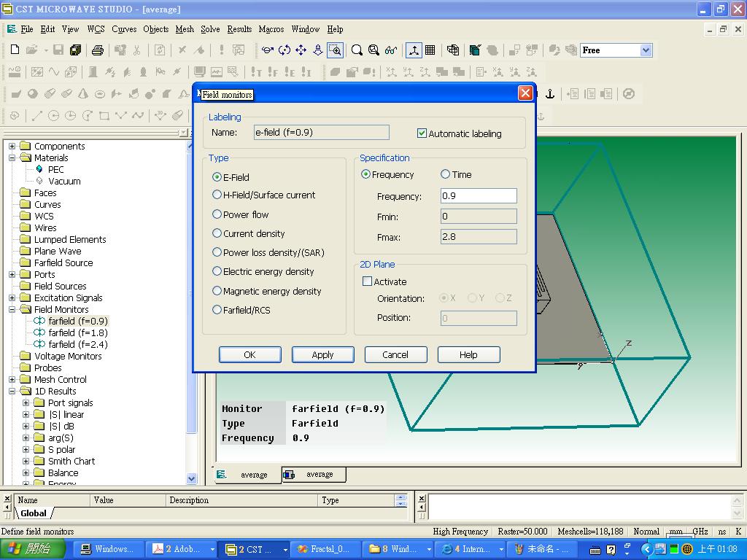Open the Solve menu

(210, 29)
